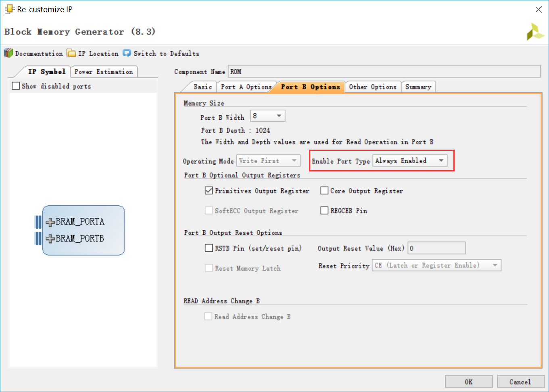This screenshot has width=549, height=392.
Task: Tick the Read Address Change B checkbox
Action: coord(208,317)
